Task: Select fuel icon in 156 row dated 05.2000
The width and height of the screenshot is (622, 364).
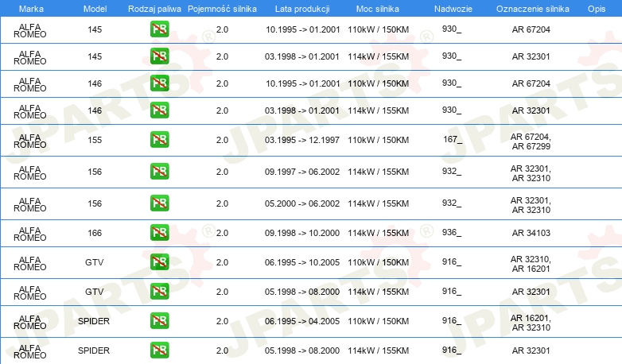Action: click(159, 203)
